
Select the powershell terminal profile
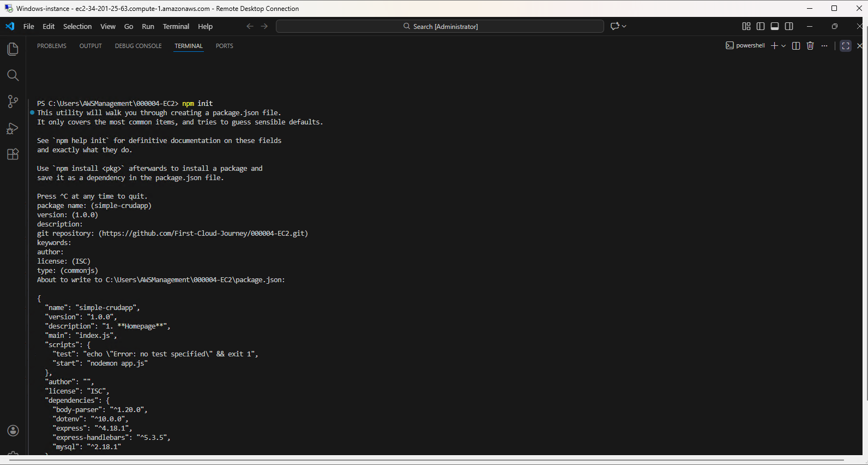click(745, 46)
